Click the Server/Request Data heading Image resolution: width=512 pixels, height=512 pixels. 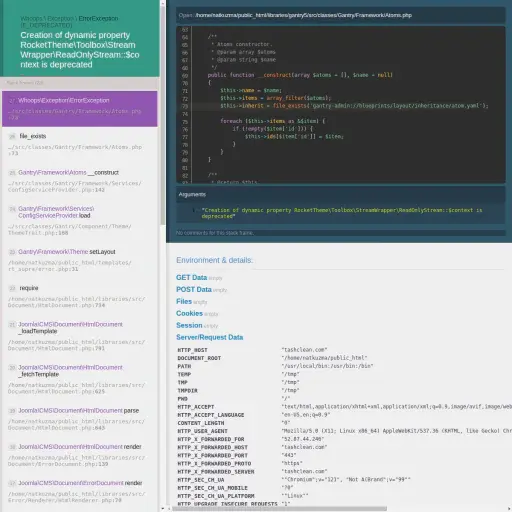(209, 337)
